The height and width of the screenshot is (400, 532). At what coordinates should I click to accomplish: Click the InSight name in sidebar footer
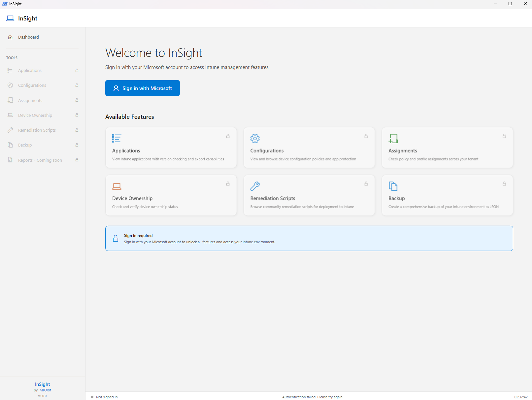click(x=43, y=384)
